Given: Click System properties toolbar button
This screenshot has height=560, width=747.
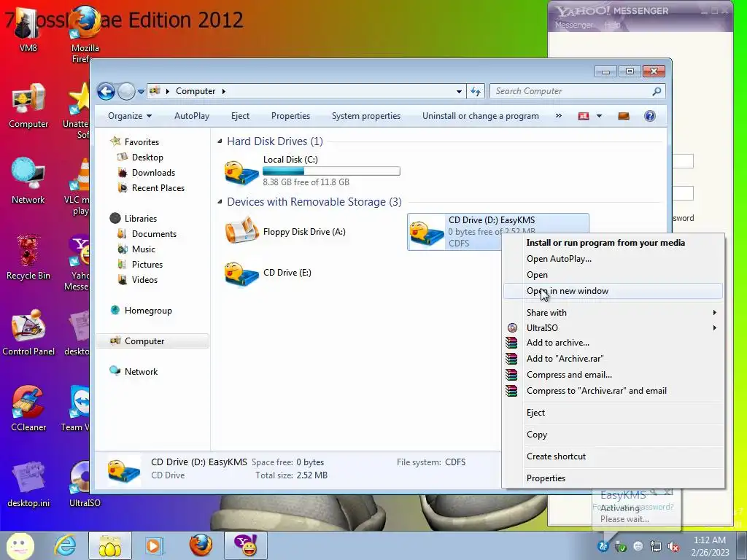Looking at the screenshot, I should pos(366,116).
